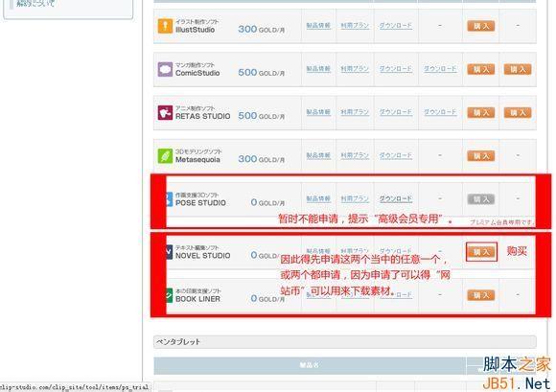Click POSE STUDIO's 0 GOLD/月 price

(x=267, y=203)
